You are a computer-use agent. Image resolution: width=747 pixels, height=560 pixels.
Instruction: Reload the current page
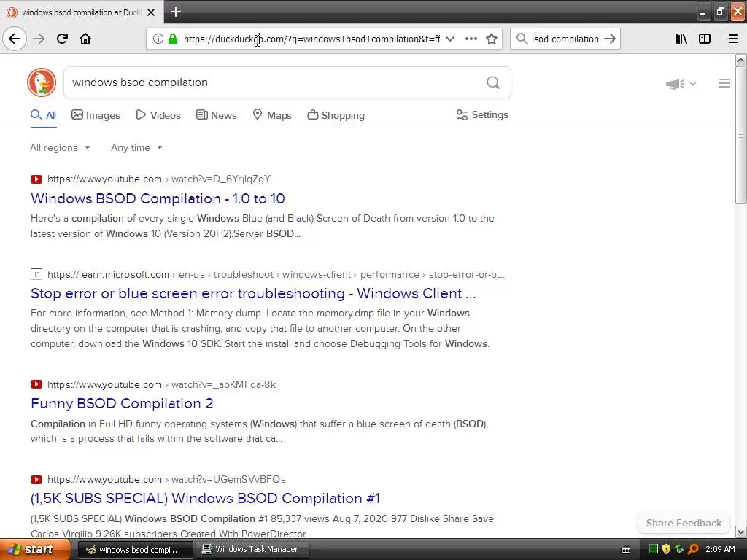pyautogui.click(x=62, y=39)
